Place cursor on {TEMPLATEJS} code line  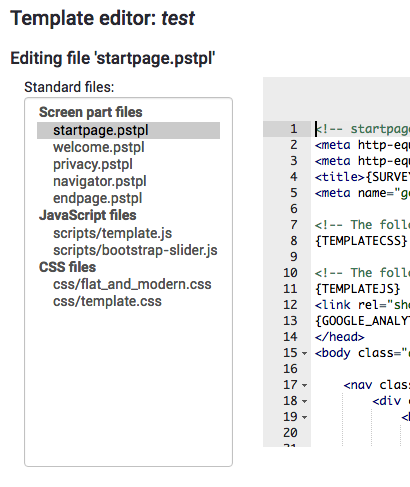point(357,289)
